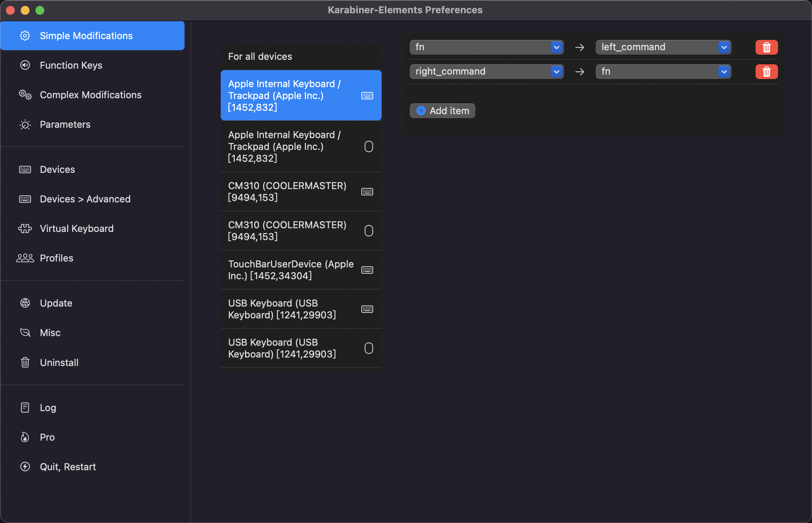Select the USB Keyboard mouse-type entry
Viewport: 812px width, 523px height.
[x=301, y=348]
